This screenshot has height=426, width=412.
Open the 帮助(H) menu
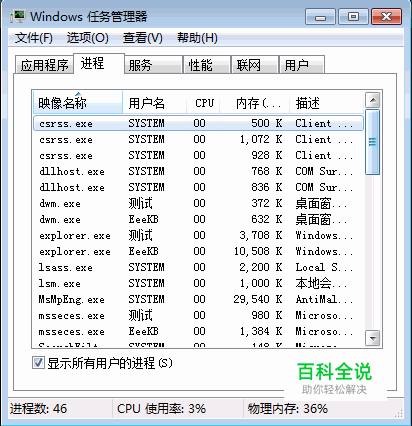point(197,38)
